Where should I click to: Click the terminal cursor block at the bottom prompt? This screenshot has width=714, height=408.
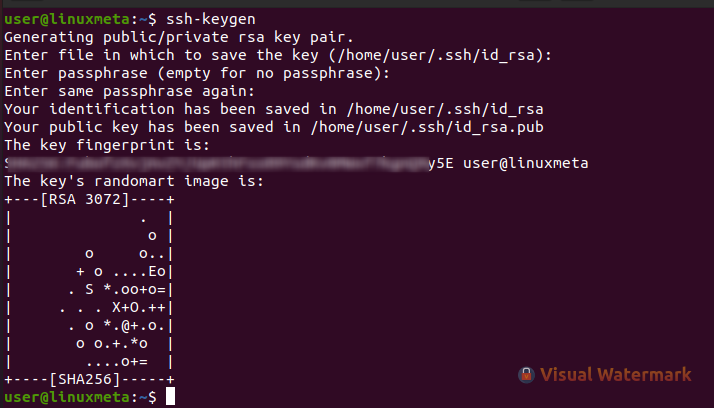click(x=169, y=398)
